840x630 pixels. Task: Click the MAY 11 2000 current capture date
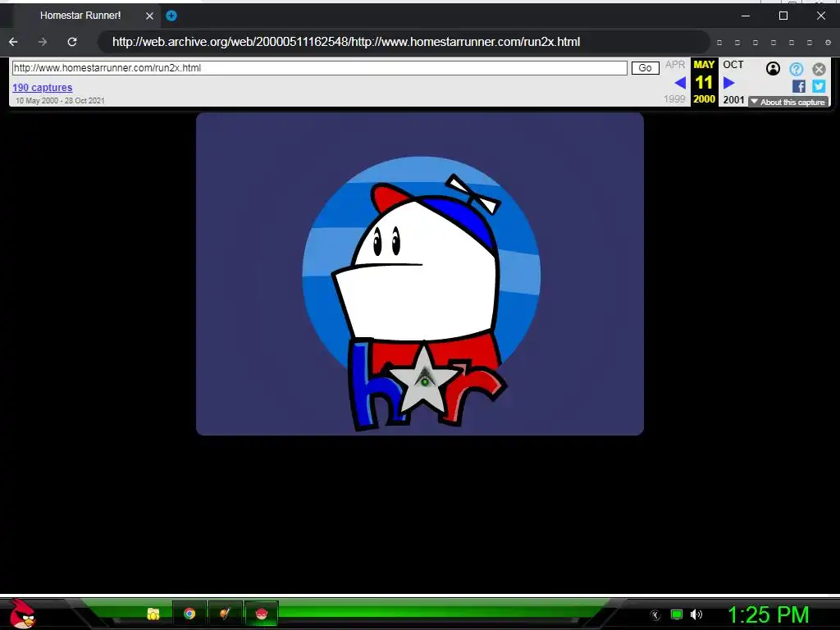[x=704, y=82]
